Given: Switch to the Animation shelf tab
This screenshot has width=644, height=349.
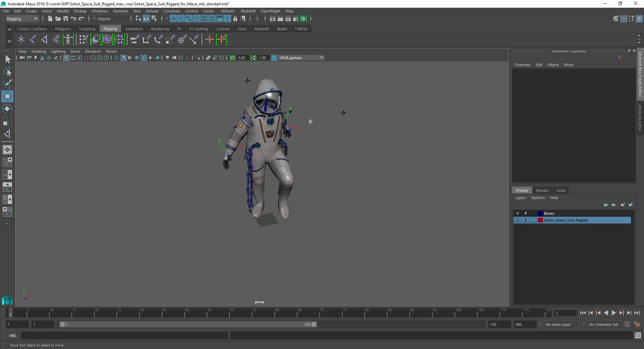Looking at the screenshot, I should [x=134, y=29].
